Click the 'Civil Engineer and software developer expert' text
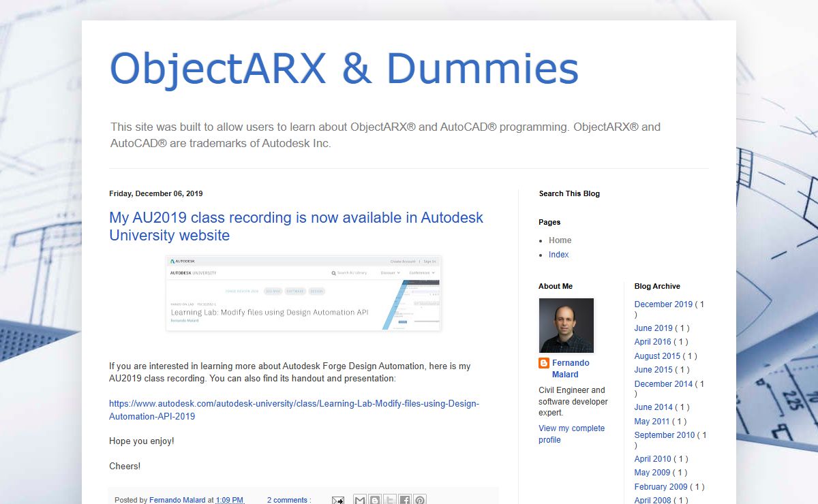The width and height of the screenshot is (818, 504). tap(573, 401)
